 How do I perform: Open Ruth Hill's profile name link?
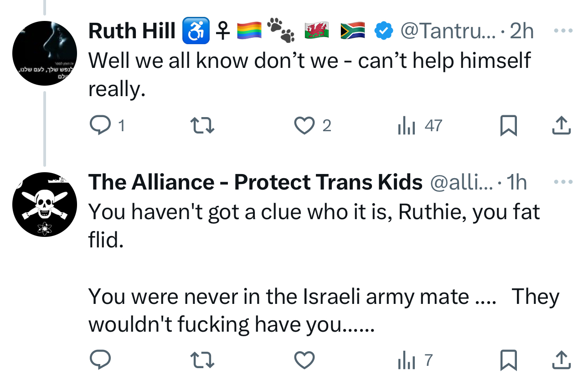tap(132, 31)
